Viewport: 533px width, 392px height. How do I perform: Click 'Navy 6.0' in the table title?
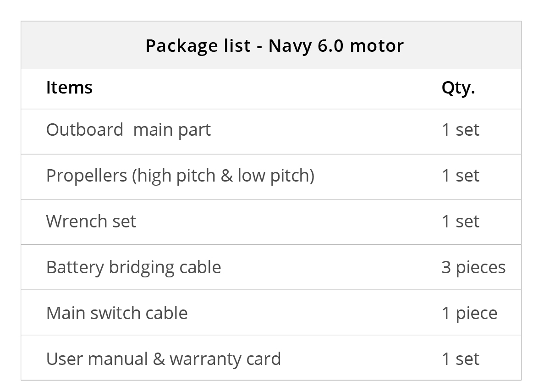tap(305, 46)
